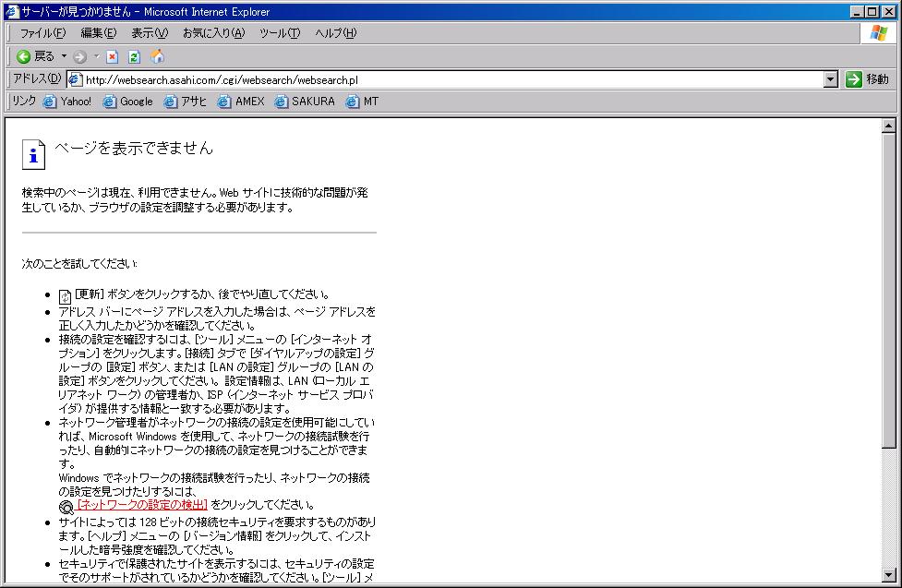Image resolution: width=902 pixels, height=588 pixels.
Task: Click the ネットワークの設定の検出 link
Action: click(143, 505)
